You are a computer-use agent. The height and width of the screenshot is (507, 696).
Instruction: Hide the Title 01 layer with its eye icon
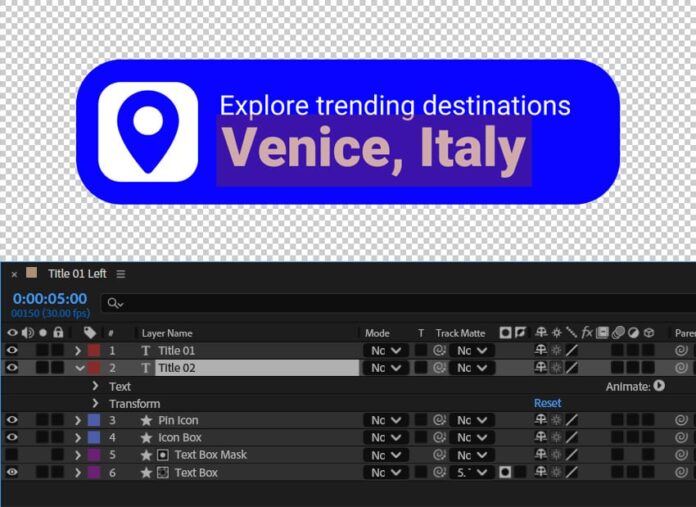(x=12, y=350)
